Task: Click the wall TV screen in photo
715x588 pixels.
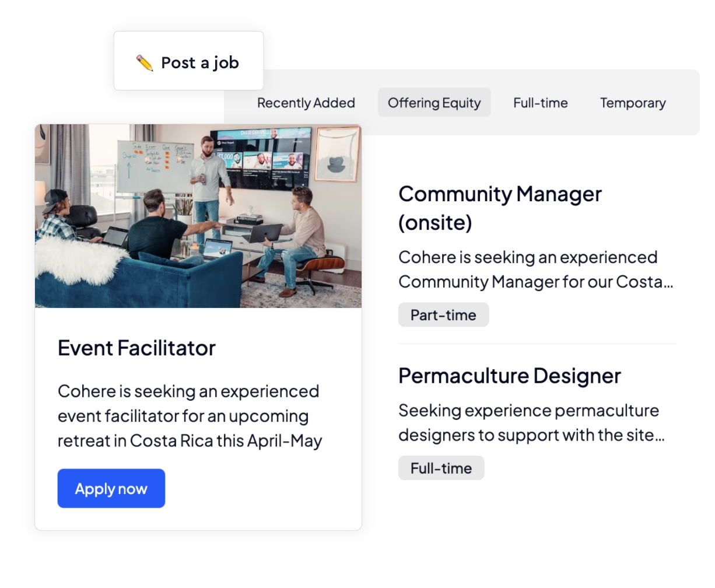Action: 260,157
